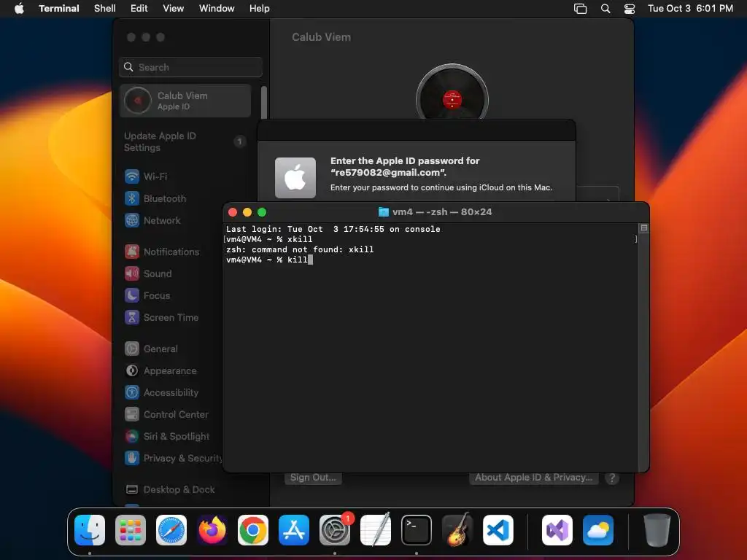The height and width of the screenshot is (560, 747).
Task: Open the Window menu
Action: coord(217,9)
